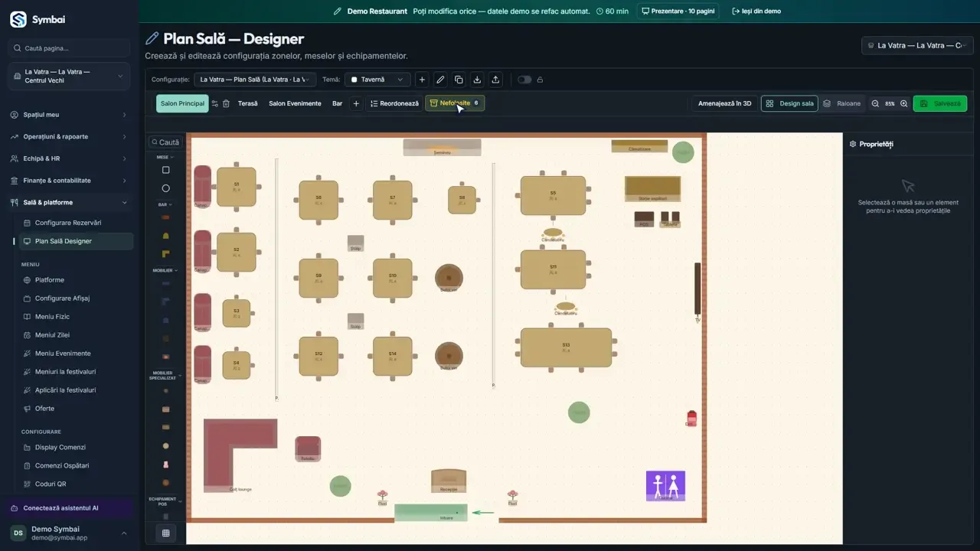The width and height of the screenshot is (980, 551).
Task: Click Amenajează în 3D button
Action: 724,103
